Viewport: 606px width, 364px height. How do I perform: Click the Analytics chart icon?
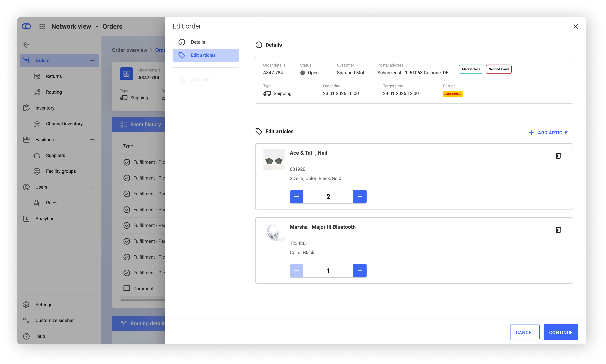pos(26,219)
